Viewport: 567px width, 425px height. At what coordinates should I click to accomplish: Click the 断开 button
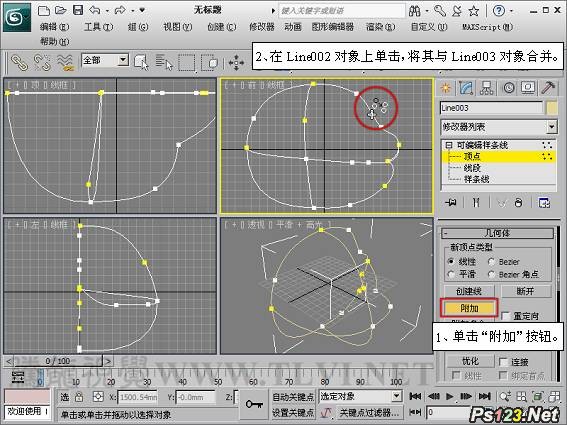click(x=525, y=291)
